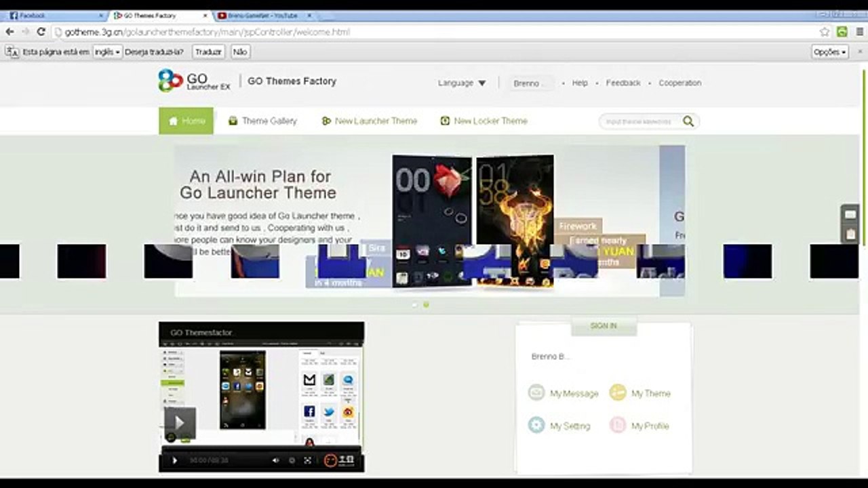This screenshot has width=868, height=488.
Task: Open My Profile icon
Action: tap(618, 425)
